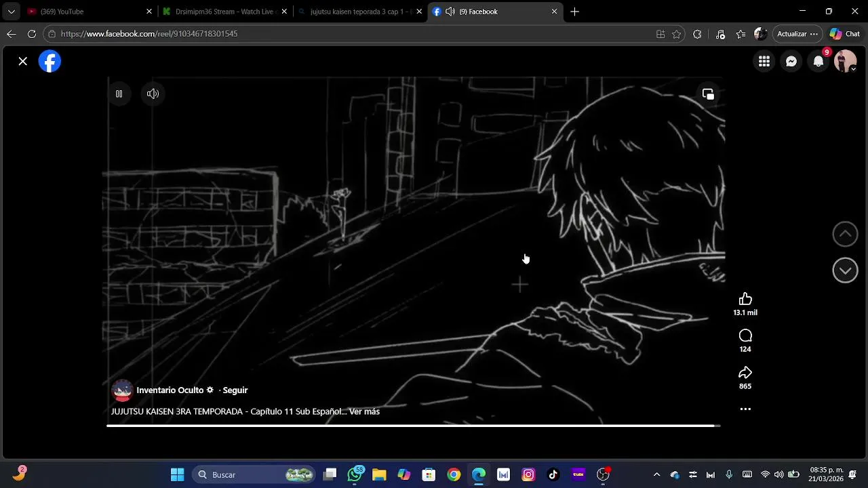
Task: Open the Windows Start menu
Action: 177,474
